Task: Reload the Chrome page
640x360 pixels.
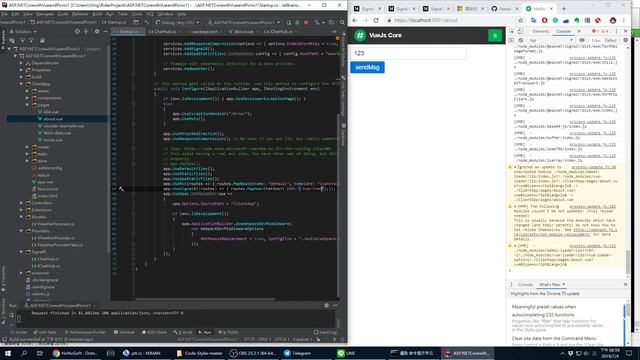Action: [x=376, y=20]
